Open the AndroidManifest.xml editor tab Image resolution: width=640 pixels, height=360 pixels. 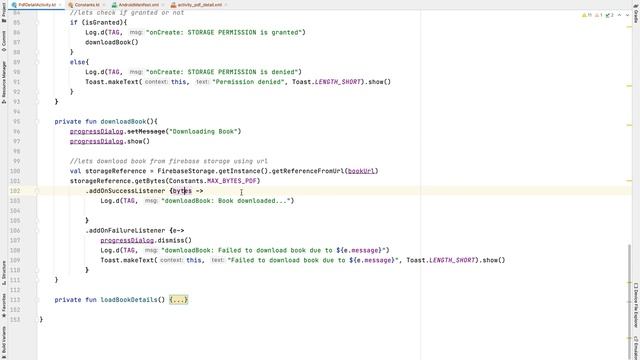pyautogui.click(x=138, y=5)
